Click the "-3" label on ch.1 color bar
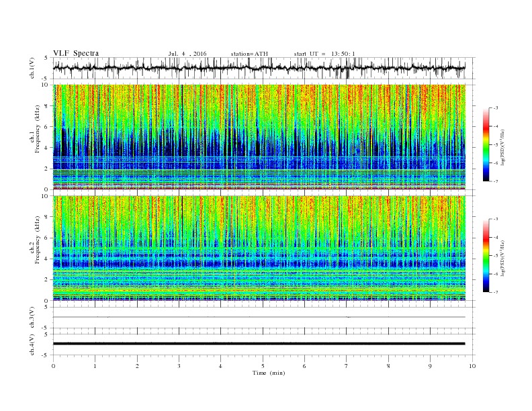 coord(495,108)
